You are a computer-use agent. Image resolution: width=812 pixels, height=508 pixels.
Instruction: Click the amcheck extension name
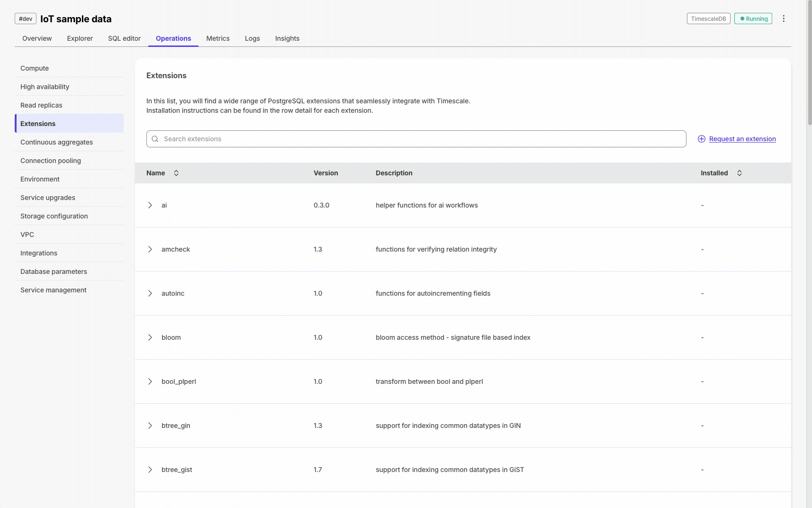coord(176,249)
